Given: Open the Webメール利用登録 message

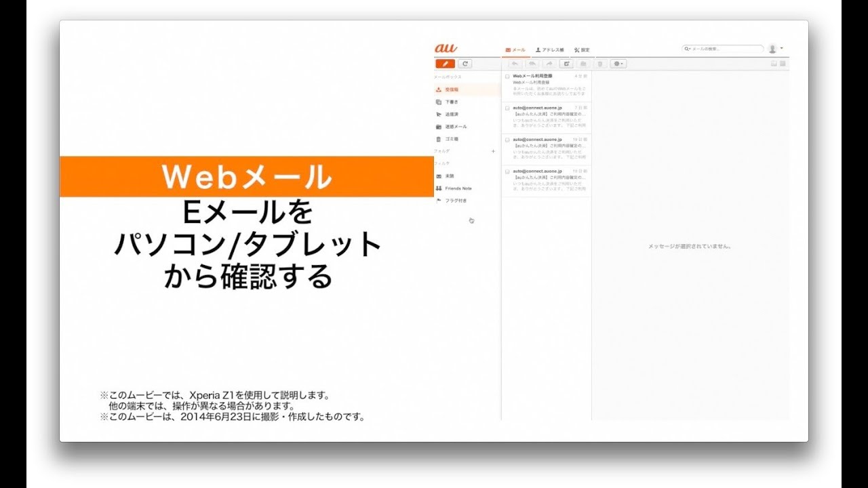Looking at the screenshot, I should pyautogui.click(x=547, y=86).
